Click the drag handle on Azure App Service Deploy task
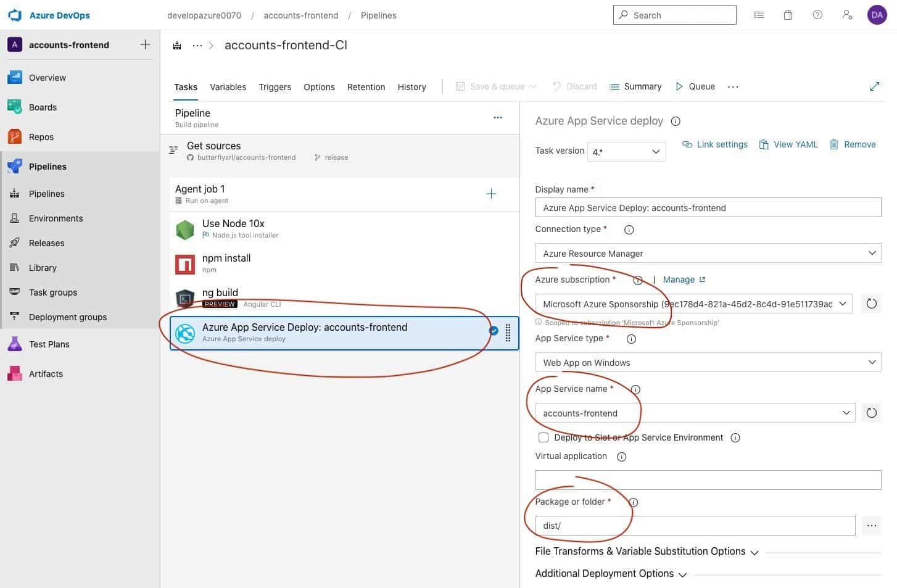 (508, 333)
